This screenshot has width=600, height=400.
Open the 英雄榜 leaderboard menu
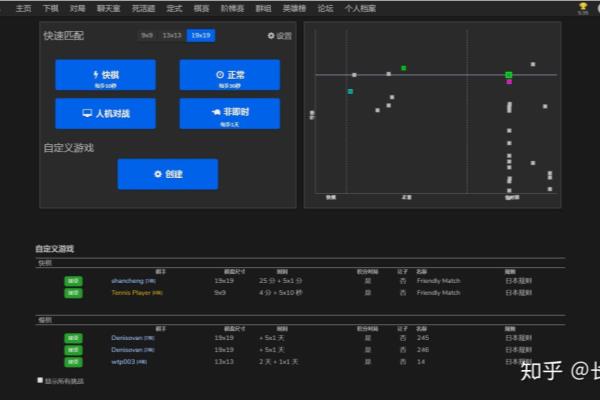click(x=295, y=7)
